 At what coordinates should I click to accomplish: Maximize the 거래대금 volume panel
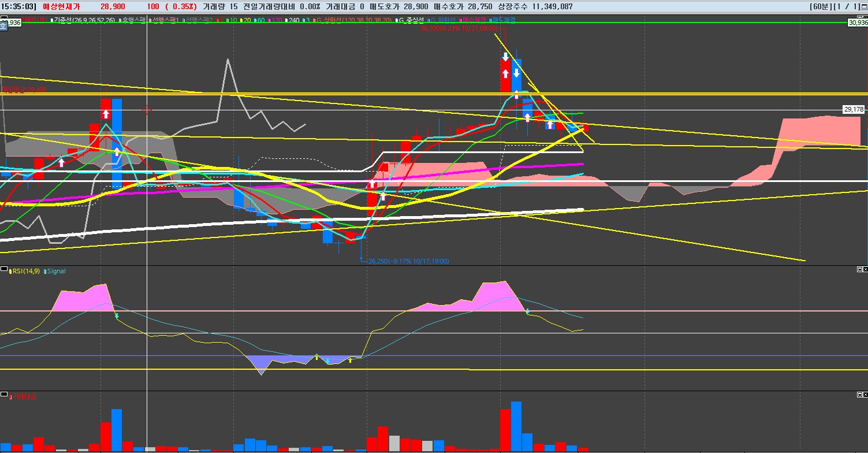(x=859, y=394)
